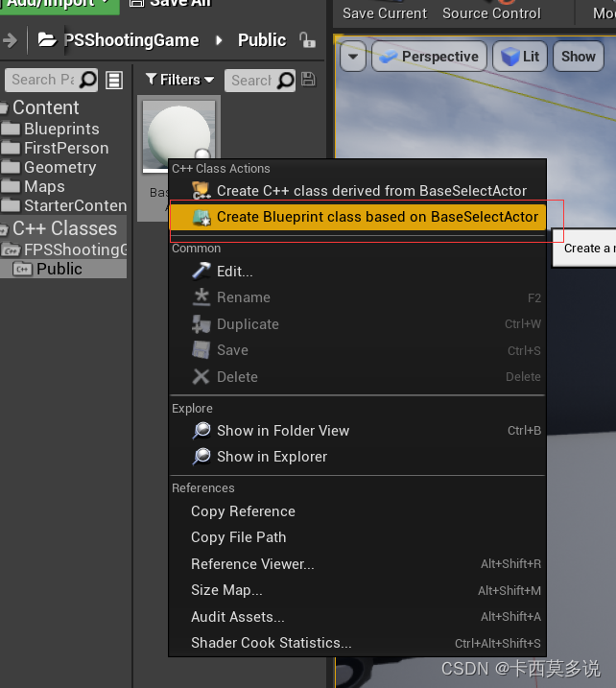Image resolution: width=616 pixels, height=688 pixels.
Task: Choose Copy Reference
Action: pos(358,511)
